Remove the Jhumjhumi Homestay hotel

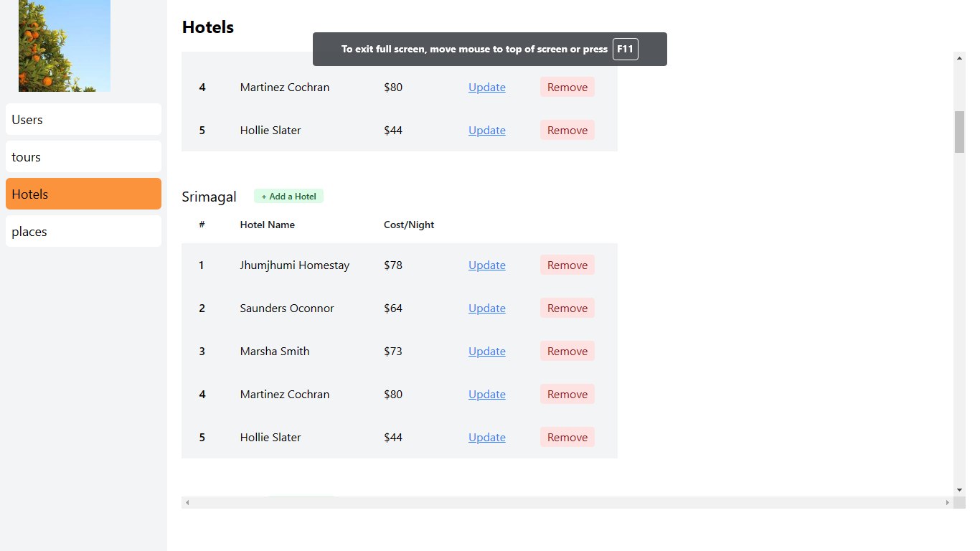(x=567, y=265)
